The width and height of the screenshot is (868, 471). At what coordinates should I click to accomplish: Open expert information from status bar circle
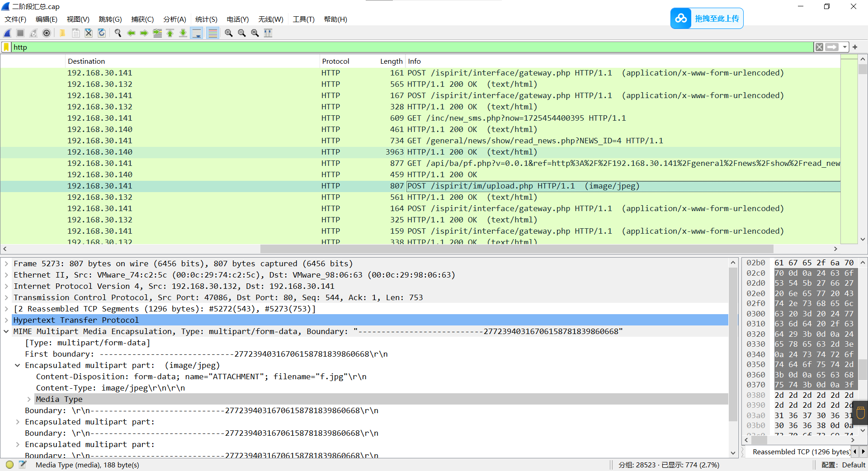click(10, 464)
